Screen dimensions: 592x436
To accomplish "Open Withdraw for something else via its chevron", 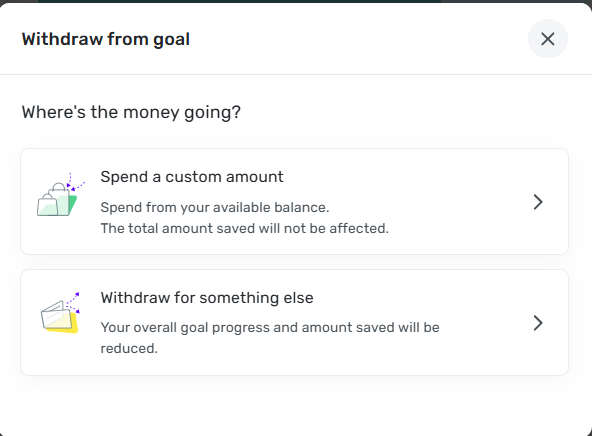I will [538, 323].
